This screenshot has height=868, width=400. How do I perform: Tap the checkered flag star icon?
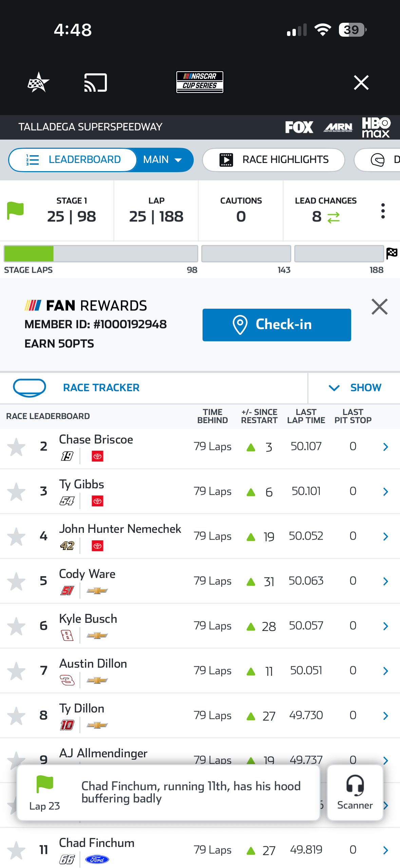tap(38, 83)
